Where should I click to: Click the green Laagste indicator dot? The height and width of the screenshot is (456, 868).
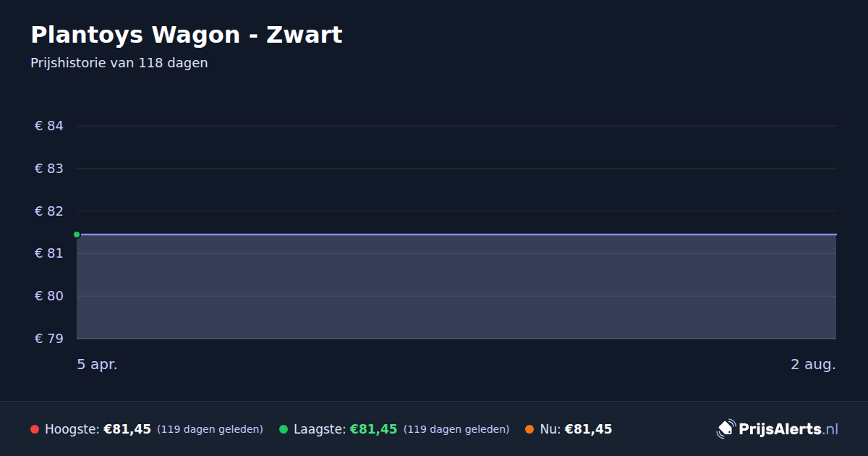(x=284, y=429)
